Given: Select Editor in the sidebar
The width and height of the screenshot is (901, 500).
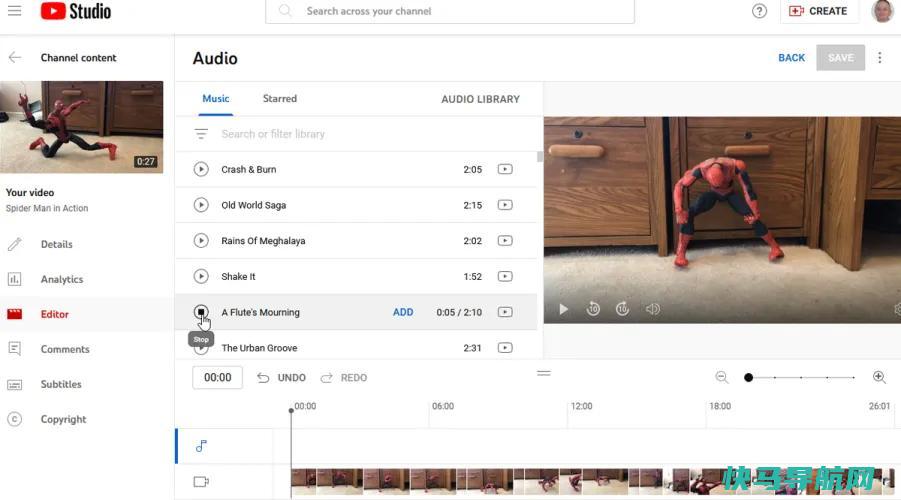Looking at the screenshot, I should (x=55, y=314).
